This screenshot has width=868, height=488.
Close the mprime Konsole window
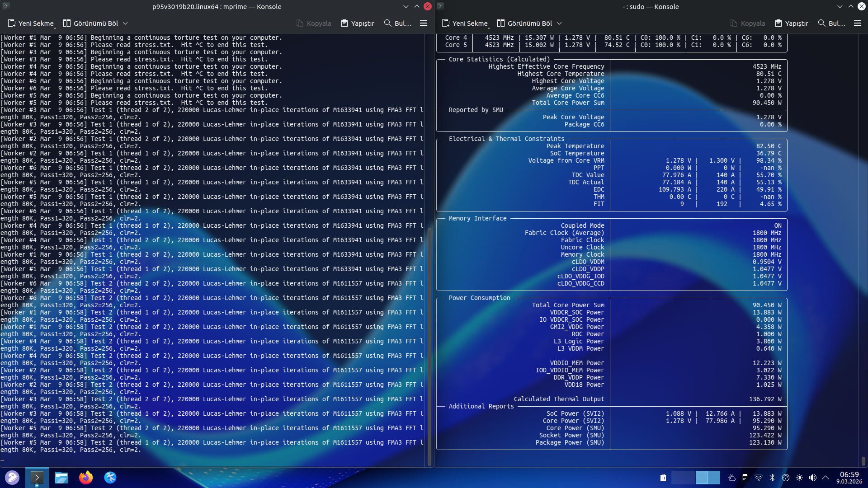pyautogui.click(x=428, y=6)
